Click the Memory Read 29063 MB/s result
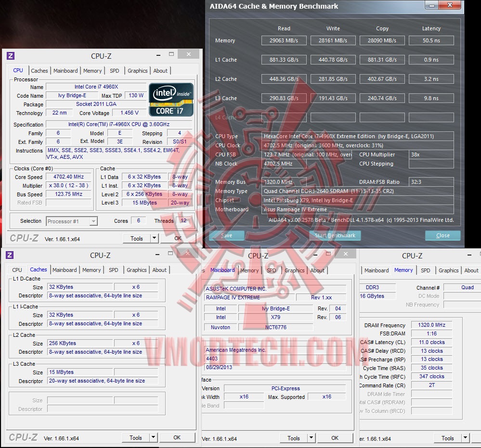This screenshot has width=481, height=448. (284, 40)
